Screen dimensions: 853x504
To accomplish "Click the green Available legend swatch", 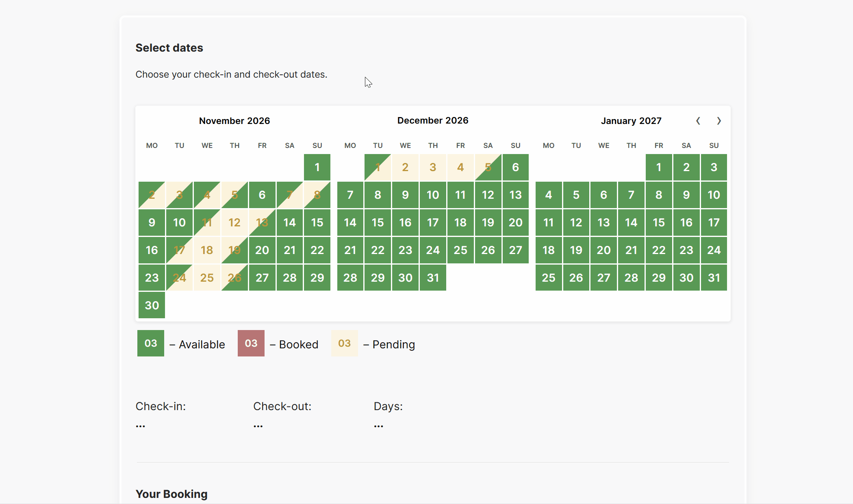I will tap(151, 343).
